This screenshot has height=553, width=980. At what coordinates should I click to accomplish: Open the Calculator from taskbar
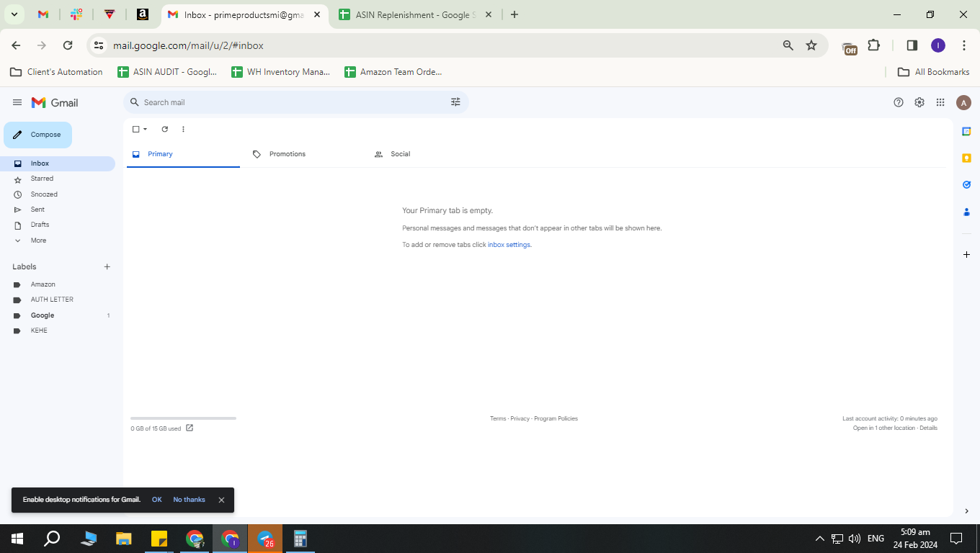pos(300,539)
